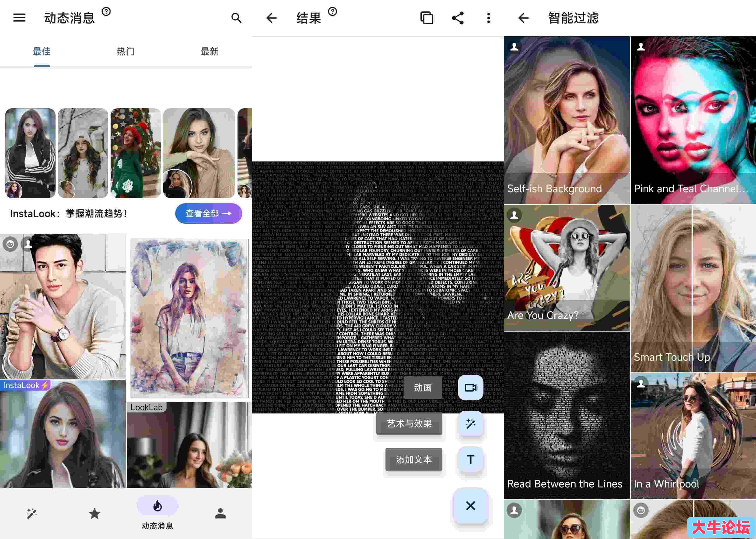Tap the copy layers icon in the 结果 toolbar
Viewport: 756px width, 539px height.
[427, 17]
